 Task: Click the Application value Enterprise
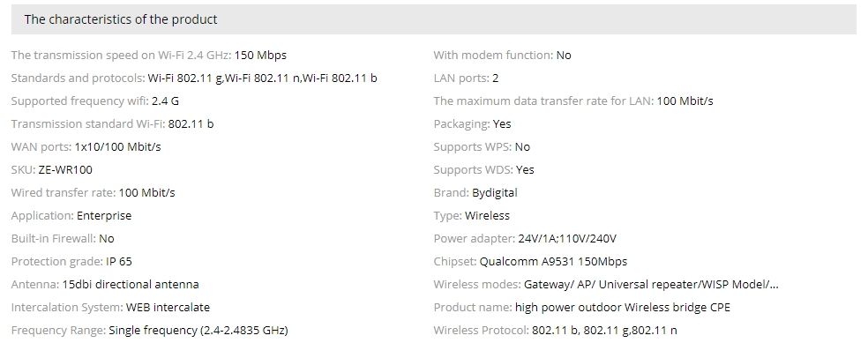[104, 216]
